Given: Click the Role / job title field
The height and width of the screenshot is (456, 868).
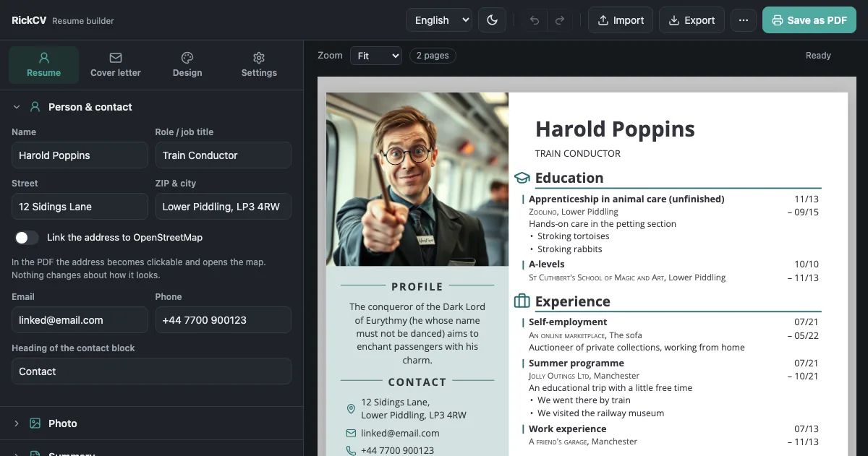Looking at the screenshot, I should click(x=223, y=155).
